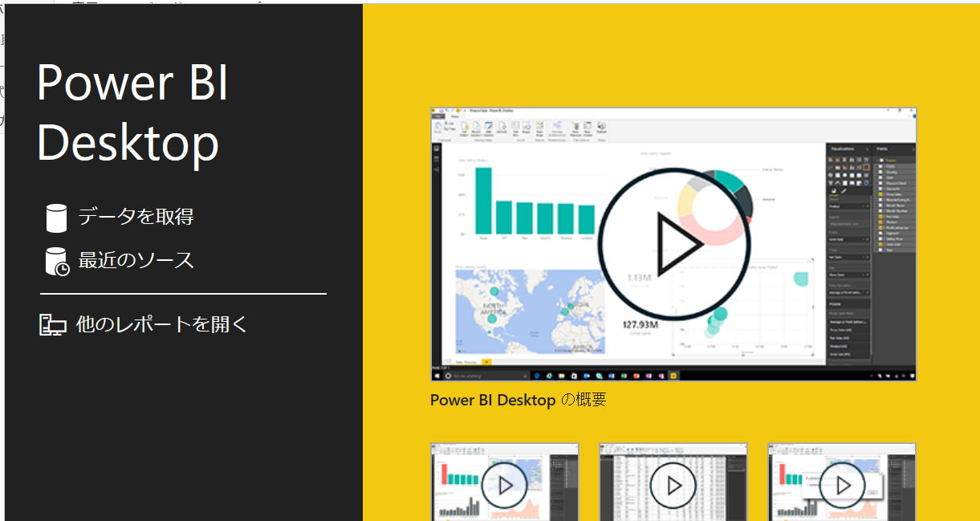
Task: Open 最近のソース (Recent Sources) link
Action: pos(136,261)
